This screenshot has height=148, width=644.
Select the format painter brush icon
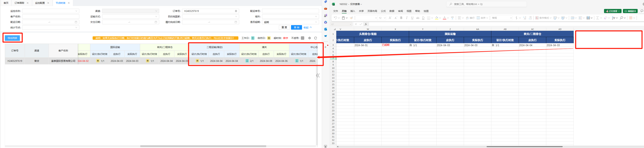coord(351,18)
